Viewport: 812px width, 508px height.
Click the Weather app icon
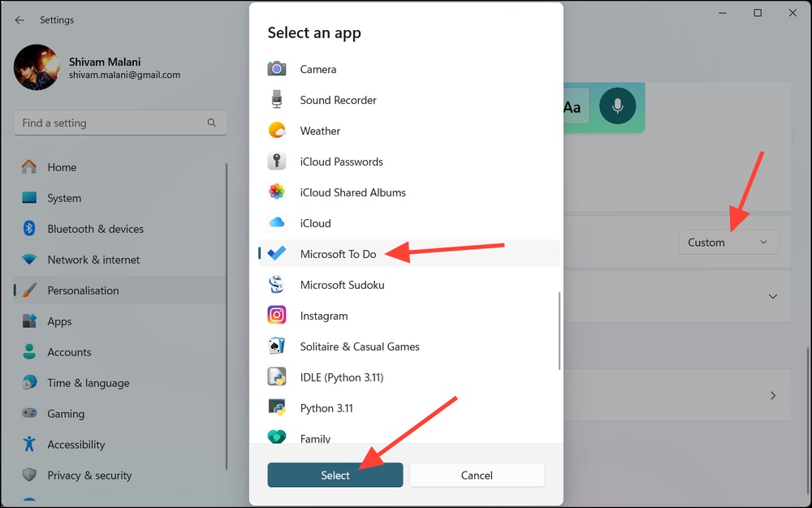click(277, 131)
